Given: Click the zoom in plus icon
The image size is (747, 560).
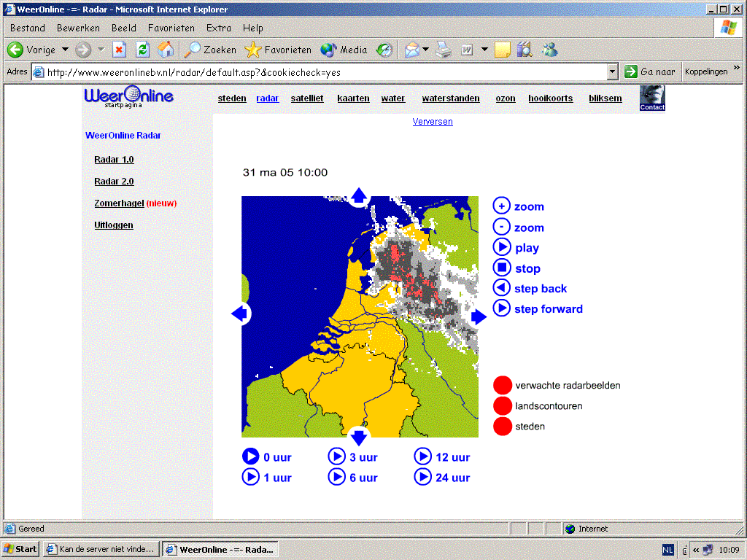Looking at the screenshot, I should click(x=501, y=206).
